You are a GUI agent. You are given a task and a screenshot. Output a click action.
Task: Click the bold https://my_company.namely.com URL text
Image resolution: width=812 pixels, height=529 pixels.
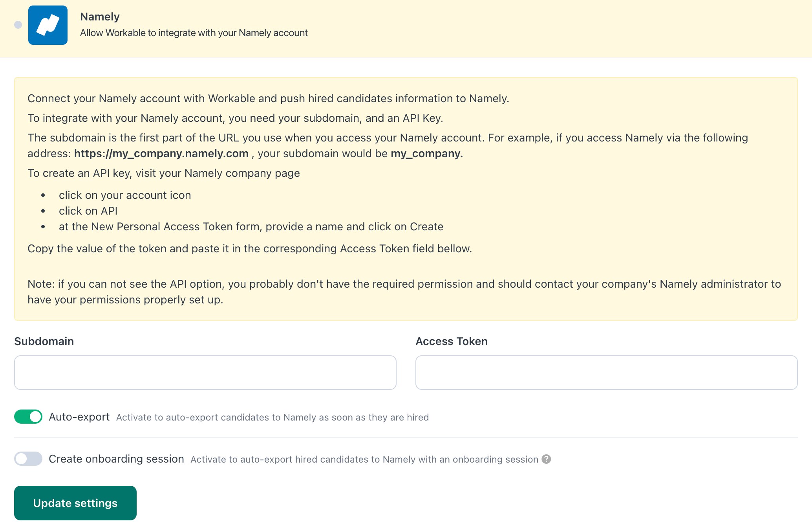click(161, 154)
